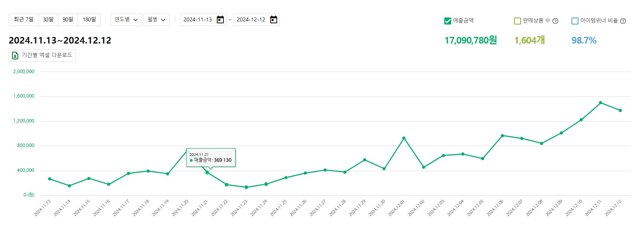
Task: Click the 2024.12.11 peak data point
Action: coord(601,103)
